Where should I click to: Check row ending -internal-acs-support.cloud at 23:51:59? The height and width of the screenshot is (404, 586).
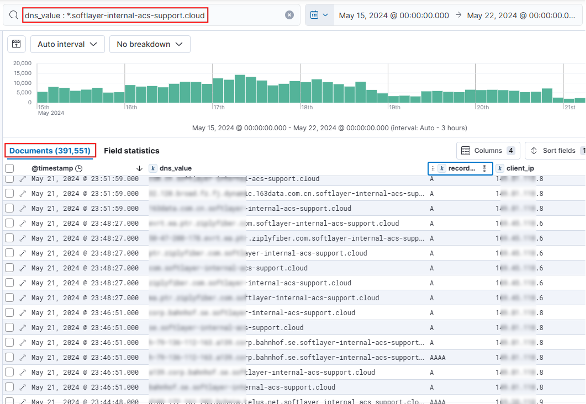(x=10, y=208)
